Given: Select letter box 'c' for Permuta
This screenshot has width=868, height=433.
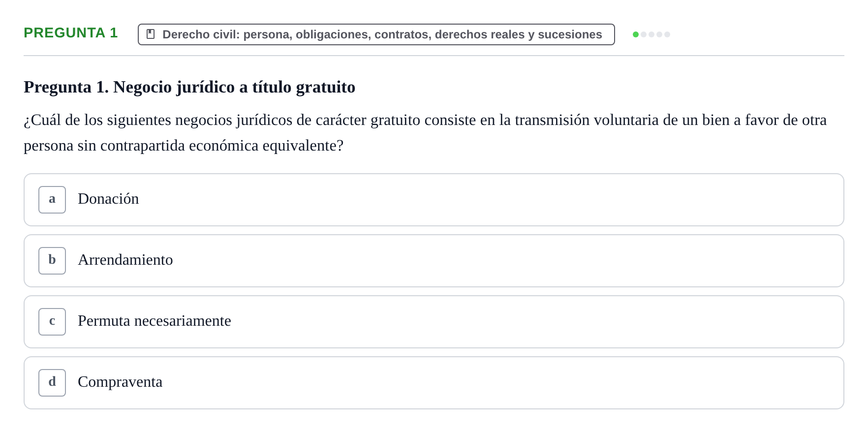Looking at the screenshot, I should click(x=52, y=322).
